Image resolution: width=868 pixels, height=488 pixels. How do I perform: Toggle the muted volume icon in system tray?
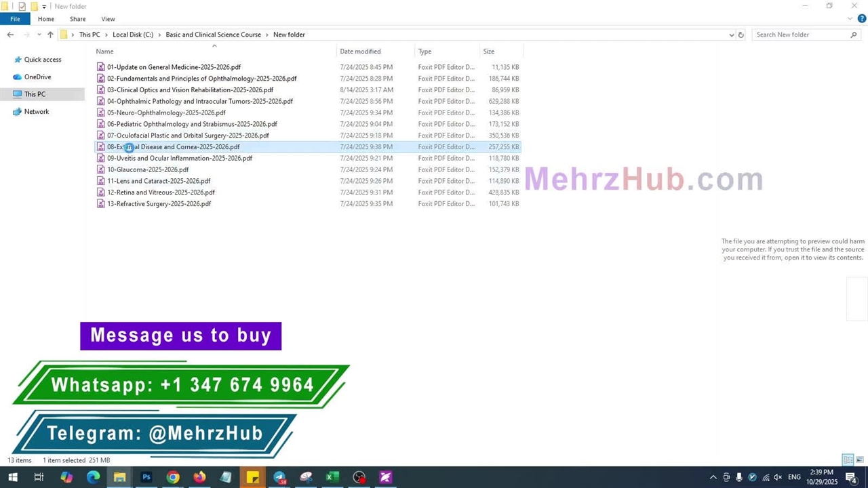point(778,477)
